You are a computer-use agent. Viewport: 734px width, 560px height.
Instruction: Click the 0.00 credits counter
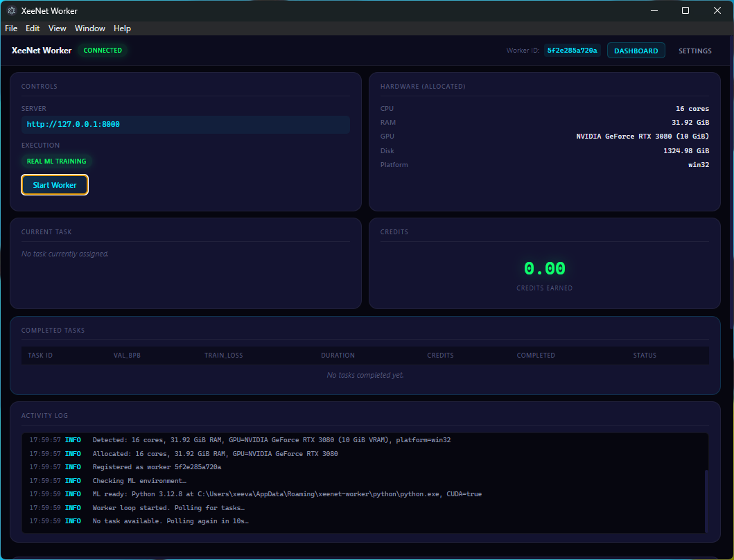pyautogui.click(x=544, y=268)
